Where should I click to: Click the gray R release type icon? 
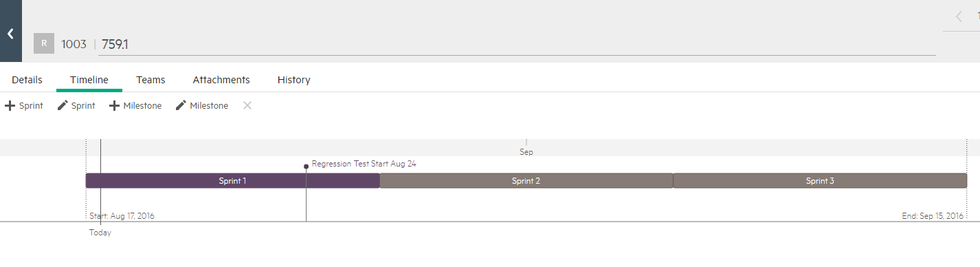tap(44, 43)
